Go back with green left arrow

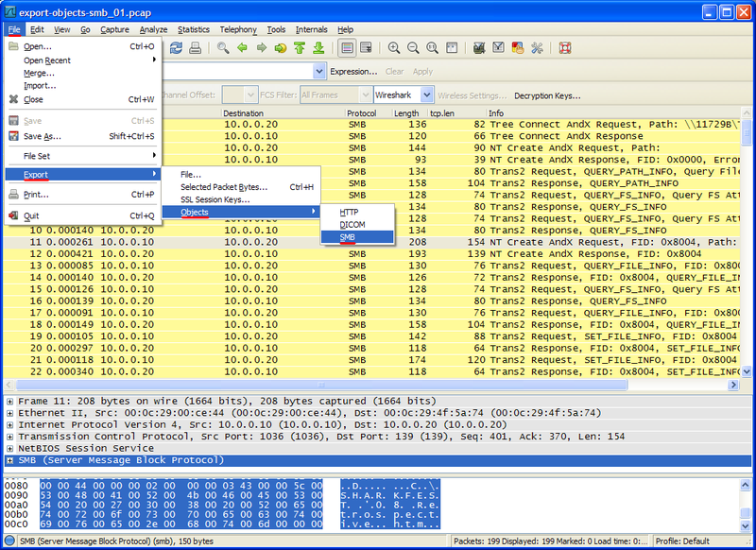pos(242,47)
